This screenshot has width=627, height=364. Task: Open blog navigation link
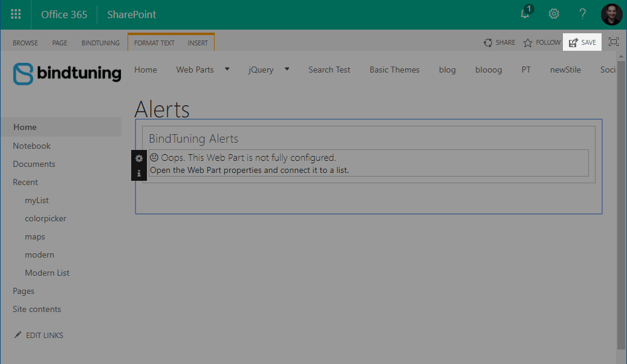447,70
